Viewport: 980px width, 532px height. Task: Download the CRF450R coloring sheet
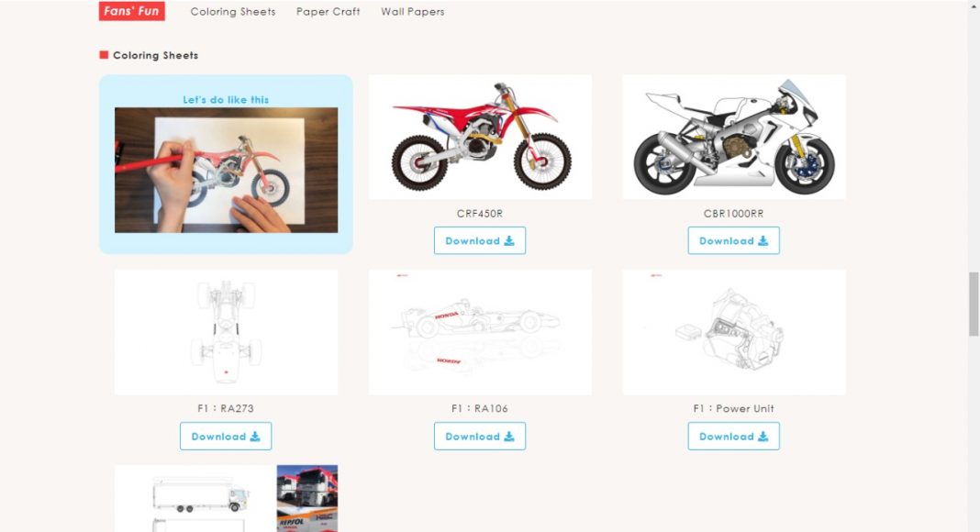(x=480, y=240)
